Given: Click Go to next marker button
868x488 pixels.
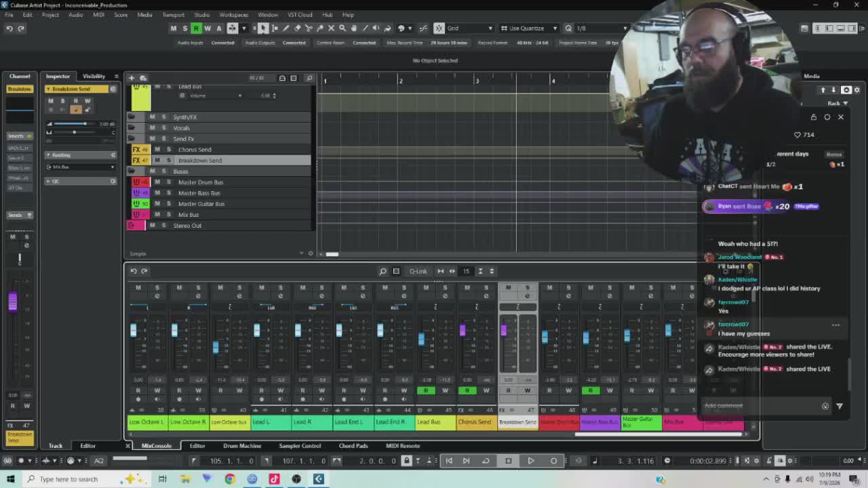Looking at the screenshot, I should coord(466,461).
